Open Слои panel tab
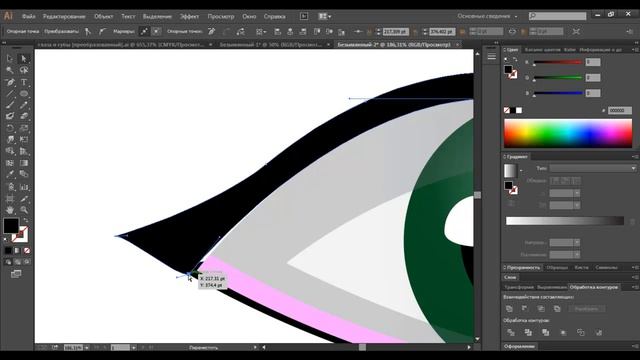 510,278
